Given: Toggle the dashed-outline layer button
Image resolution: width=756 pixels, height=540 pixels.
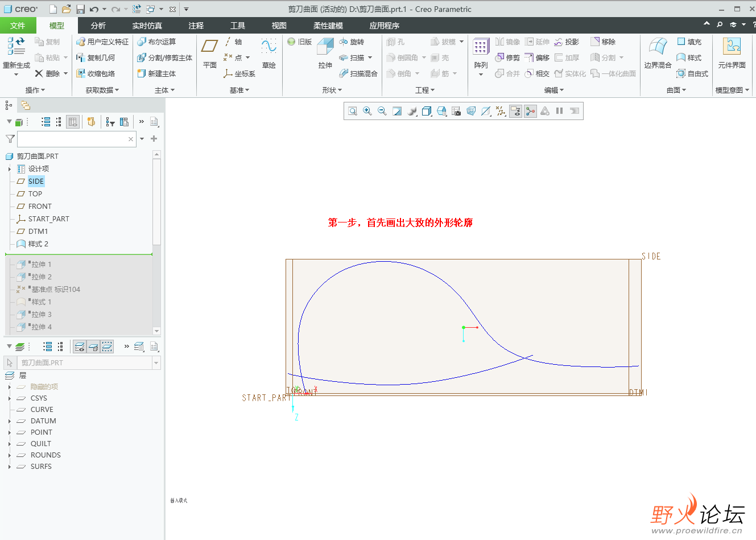Looking at the screenshot, I should [107, 347].
